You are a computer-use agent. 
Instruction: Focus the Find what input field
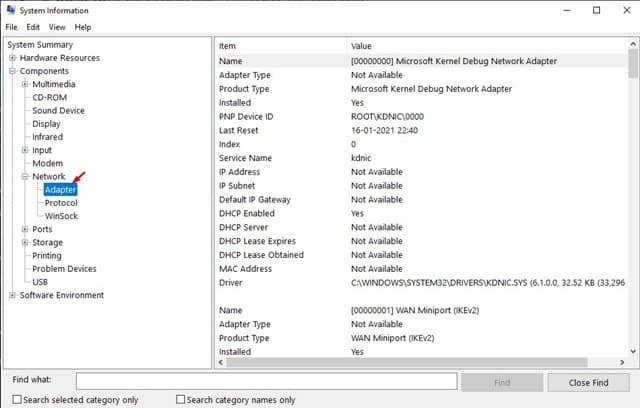267,381
